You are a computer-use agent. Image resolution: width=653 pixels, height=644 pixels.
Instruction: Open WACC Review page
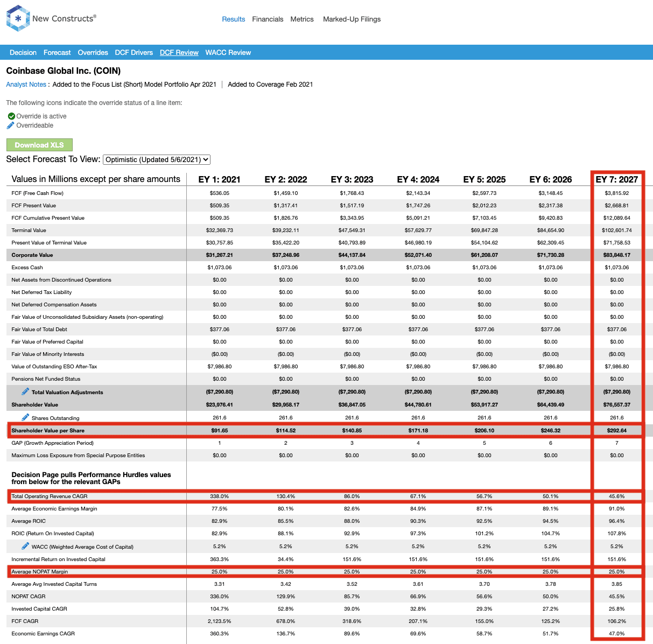[228, 53]
